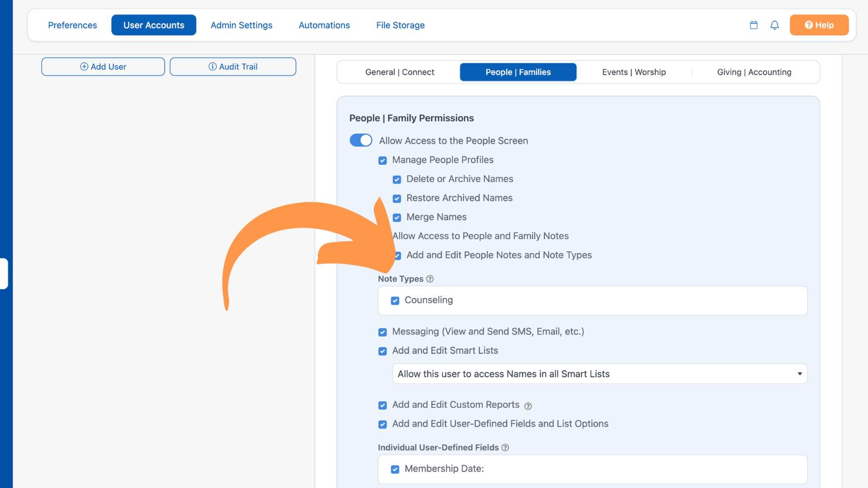Switch to Events | Worship tab
Screen dimensions: 868x488
coord(634,72)
